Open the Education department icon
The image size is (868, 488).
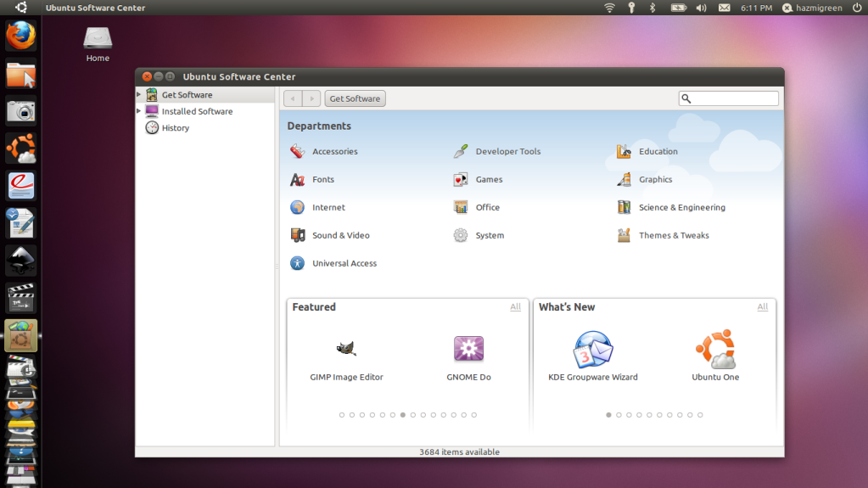[624, 151]
